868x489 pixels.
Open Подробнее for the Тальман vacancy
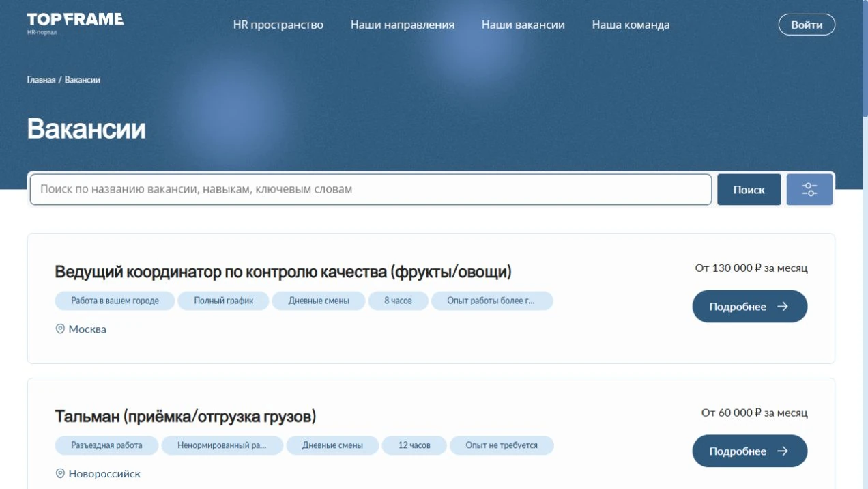[x=750, y=451]
